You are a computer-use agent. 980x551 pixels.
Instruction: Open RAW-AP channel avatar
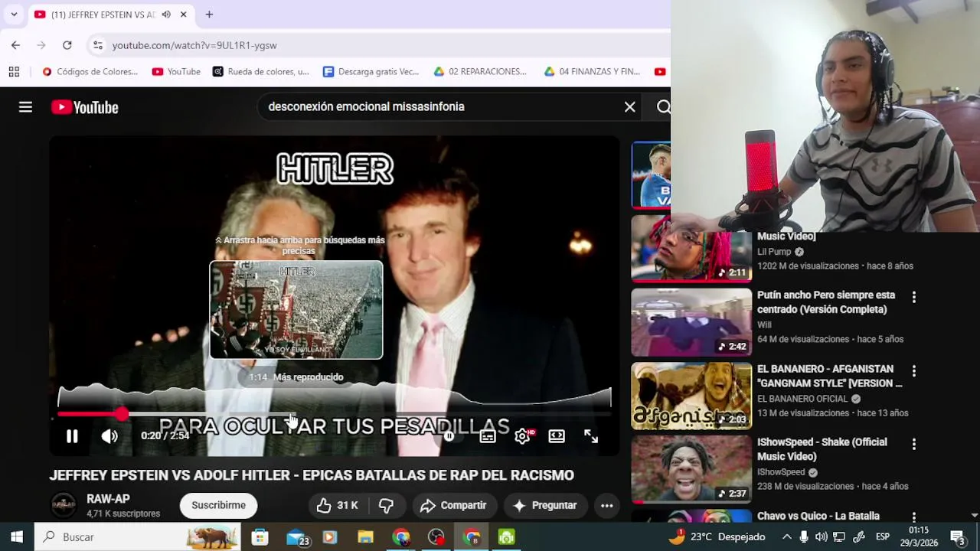point(64,505)
